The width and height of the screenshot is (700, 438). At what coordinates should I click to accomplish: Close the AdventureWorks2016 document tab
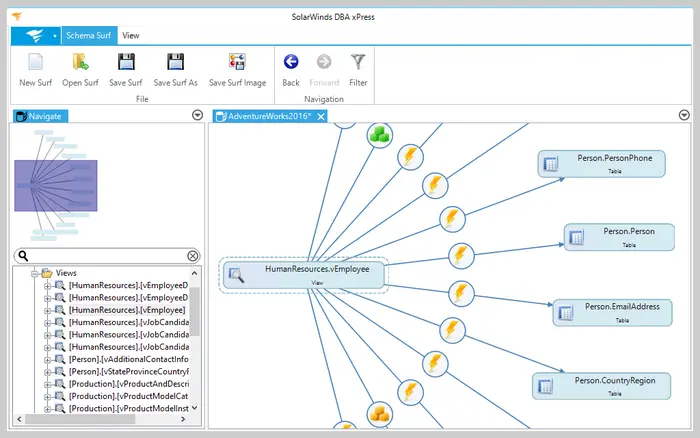click(x=322, y=117)
